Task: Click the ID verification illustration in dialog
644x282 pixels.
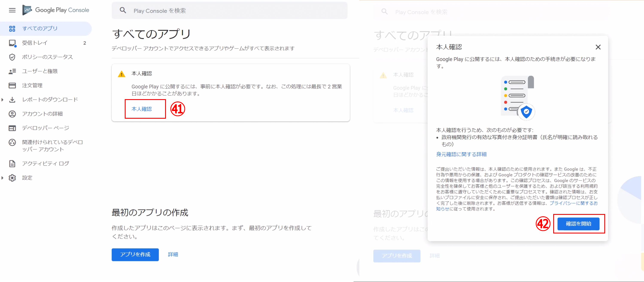Action: tap(518, 98)
